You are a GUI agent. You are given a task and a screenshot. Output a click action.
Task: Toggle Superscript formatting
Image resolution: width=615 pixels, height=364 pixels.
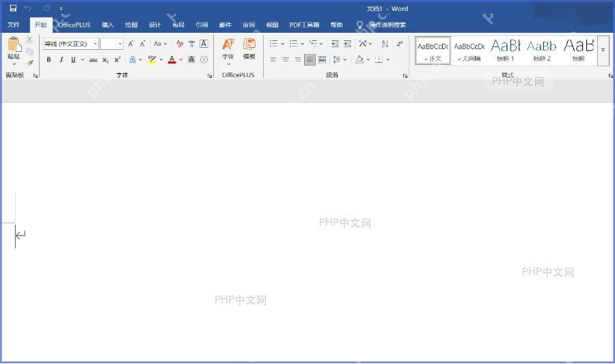point(118,59)
